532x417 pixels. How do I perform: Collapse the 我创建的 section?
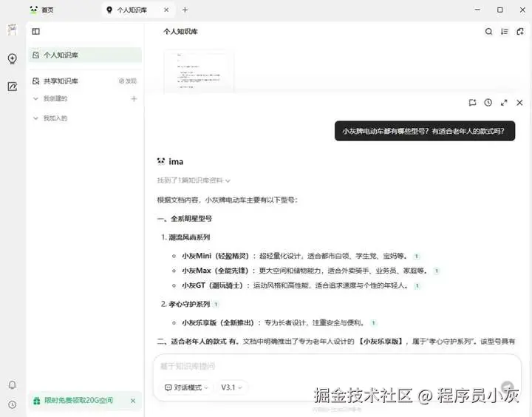click(x=35, y=98)
